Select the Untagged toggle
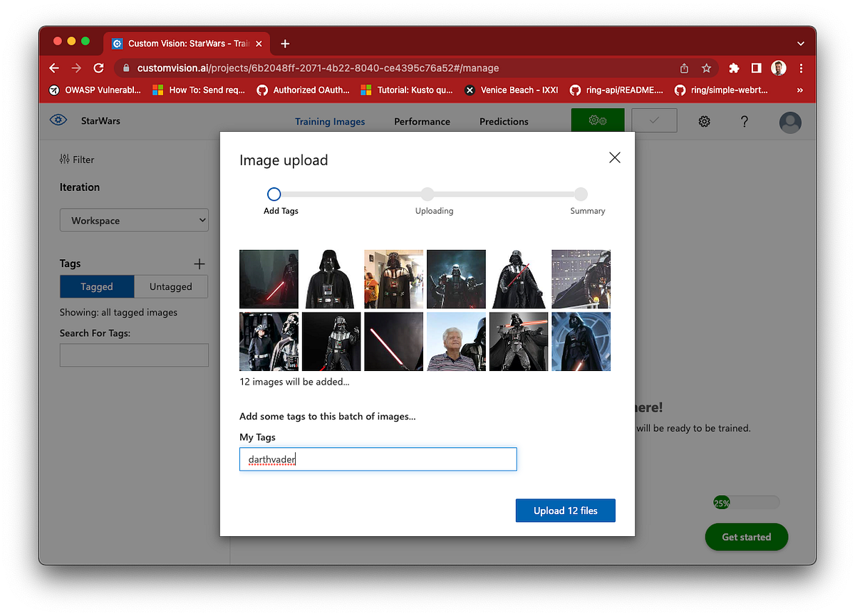The image size is (855, 616). point(171,286)
